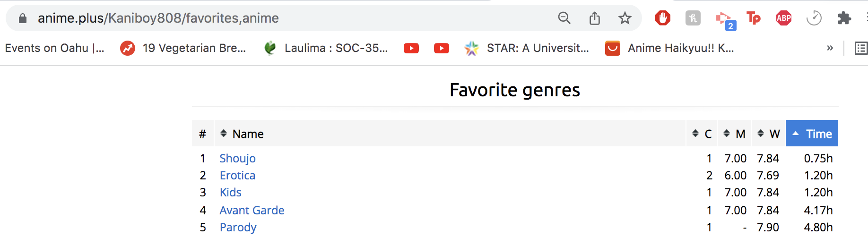Sort genres by the Name column

tap(248, 134)
